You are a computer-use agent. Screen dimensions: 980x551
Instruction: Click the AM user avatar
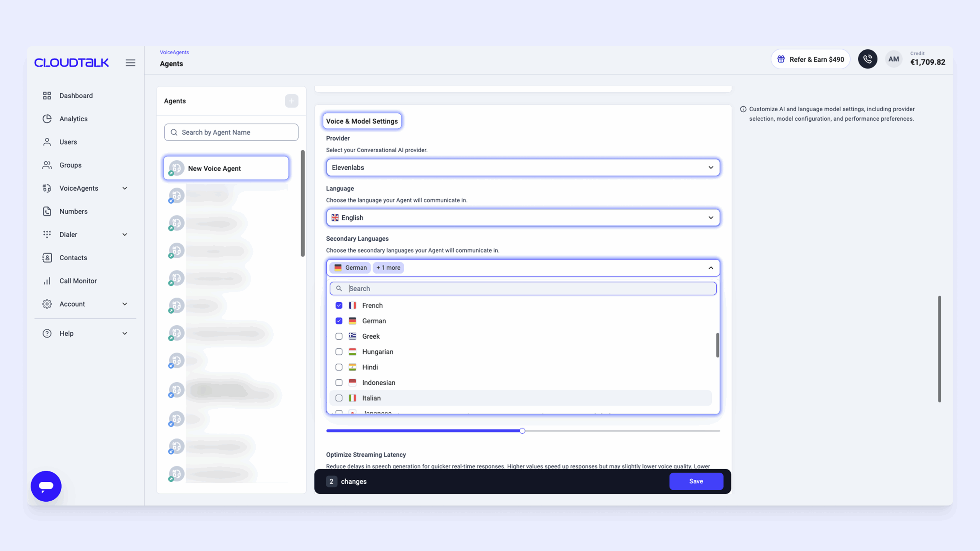click(893, 59)
